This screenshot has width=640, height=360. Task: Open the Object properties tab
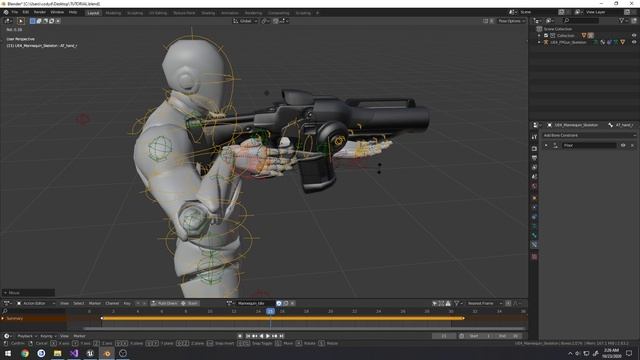[534, 198]
